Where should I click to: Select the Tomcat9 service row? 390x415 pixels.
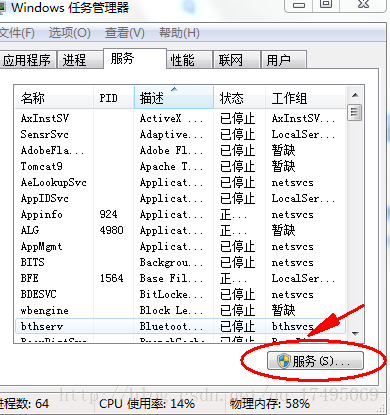click(x=180, y=166)
